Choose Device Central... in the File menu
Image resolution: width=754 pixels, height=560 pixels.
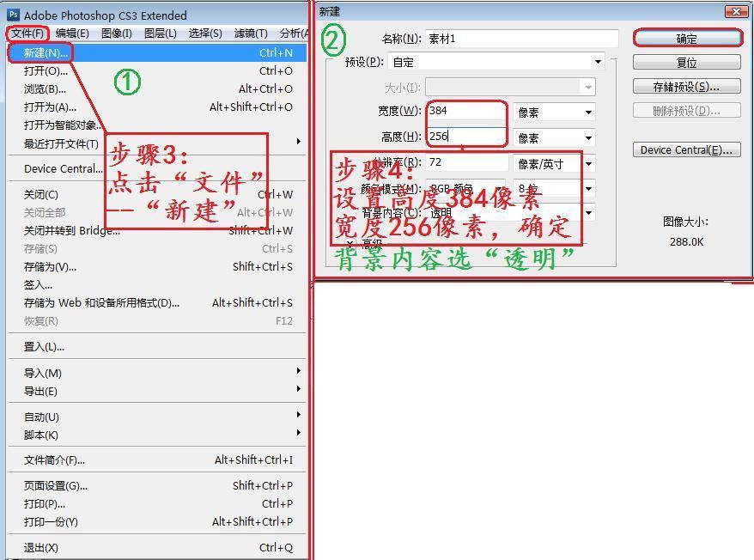157,169
